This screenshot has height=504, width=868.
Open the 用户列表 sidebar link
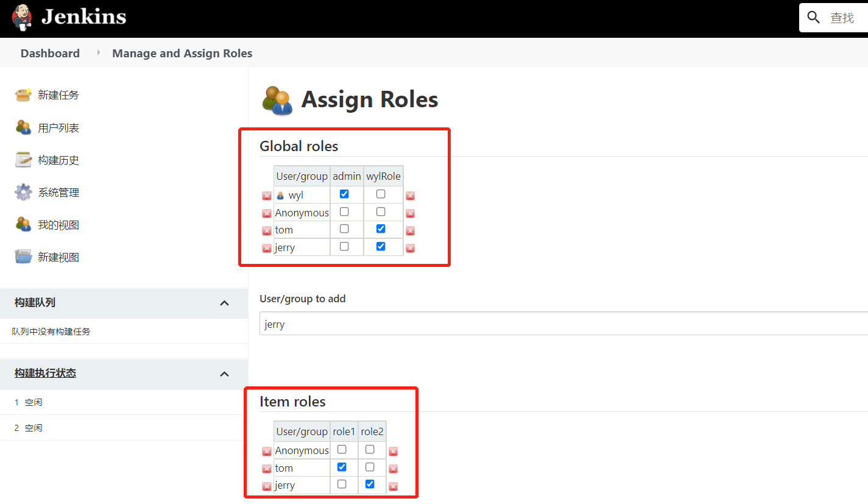click(x=58, y=128)
